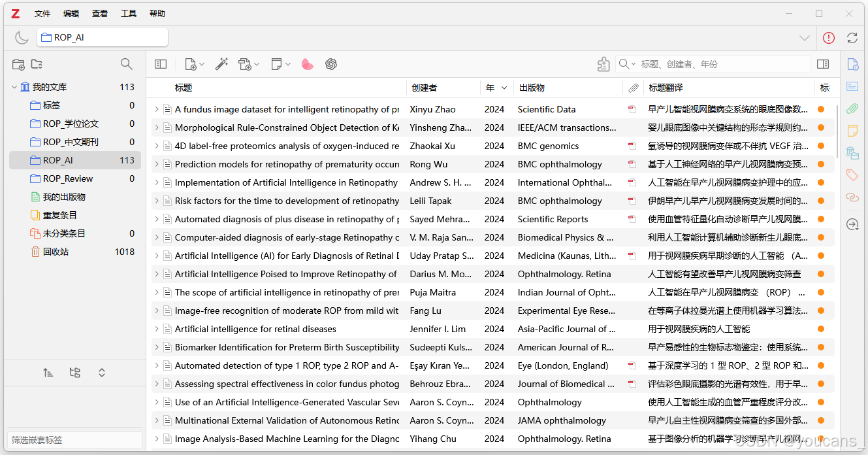Click the pink plugin icon in toolbar
Image resolution: width=868 pixels, height=455 pixels.
coord(308,64)
